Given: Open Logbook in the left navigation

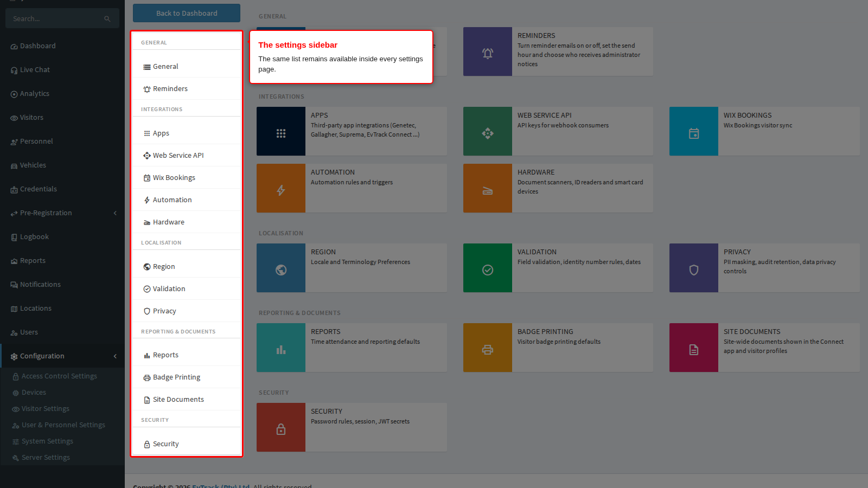Looking at the screenshot, I should [62, 237].
